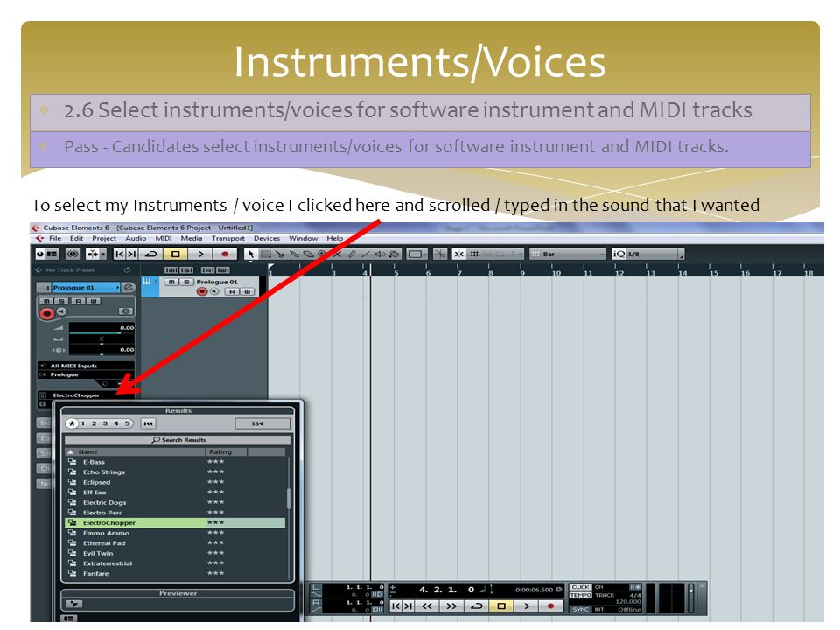This screenshot has width=840, height=630.
Task: Open Edit Instrument 'e' button in inspector
Action: point(128,288)
